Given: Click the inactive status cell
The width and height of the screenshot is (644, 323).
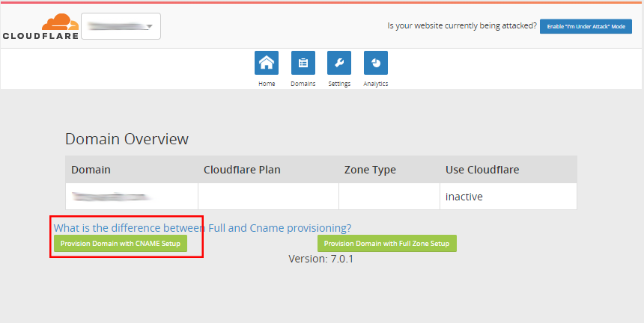Looking at the screenshot, I should click(x=464, y=197).
